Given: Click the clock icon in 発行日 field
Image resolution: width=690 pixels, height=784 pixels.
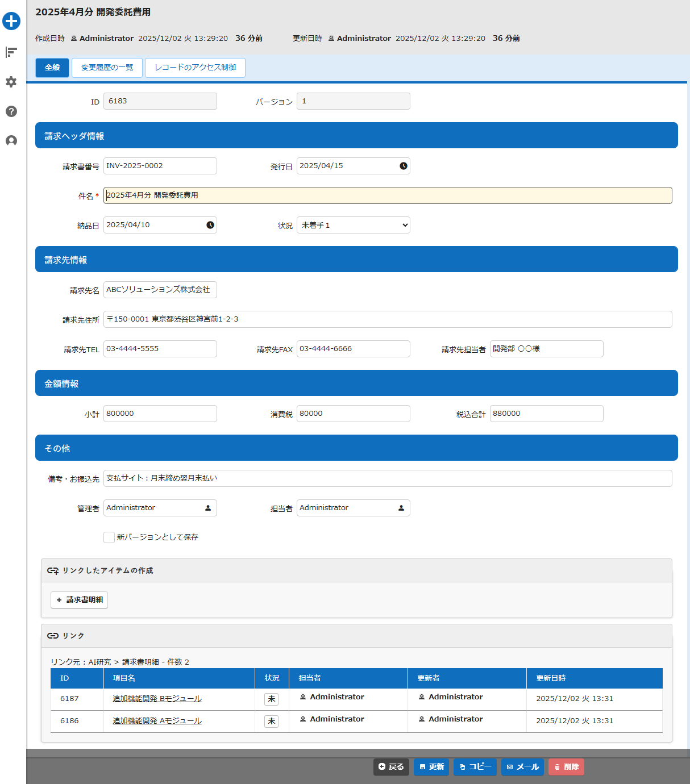Looking at the screenshot, I should (404, 166).
